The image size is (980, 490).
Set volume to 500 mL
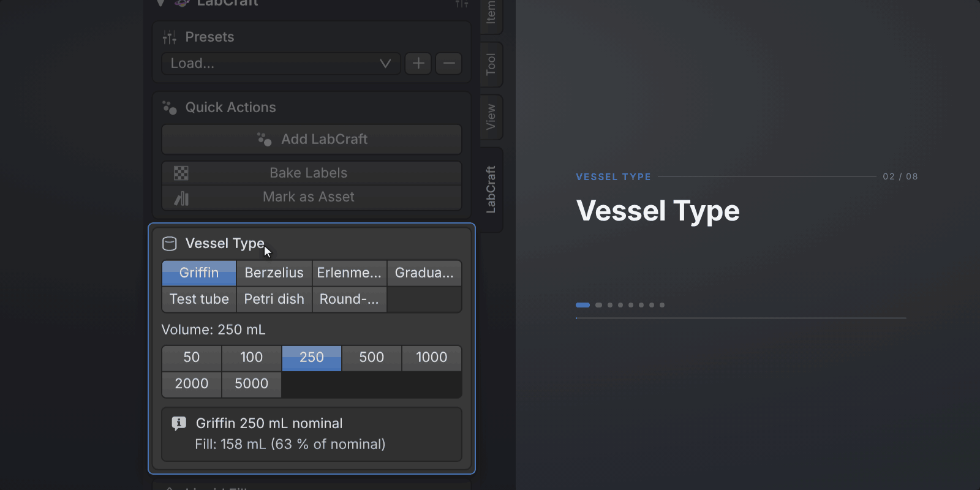[372, 358]
